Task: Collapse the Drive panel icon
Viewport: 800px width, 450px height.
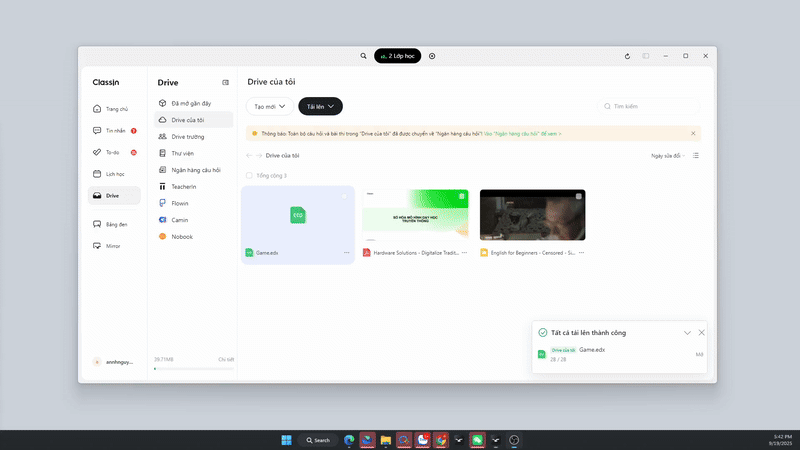Action: (x=226, y=83)
